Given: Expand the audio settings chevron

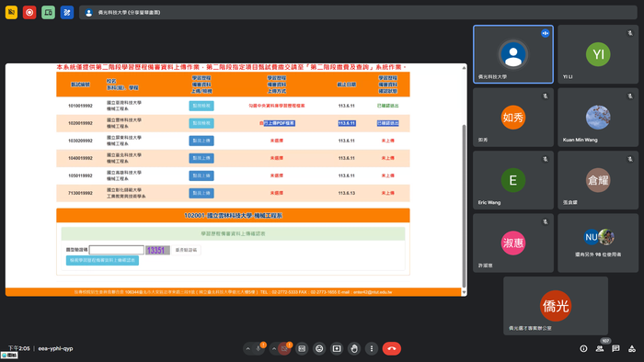Looking at the screenshot, I should [x=247, y=348].
